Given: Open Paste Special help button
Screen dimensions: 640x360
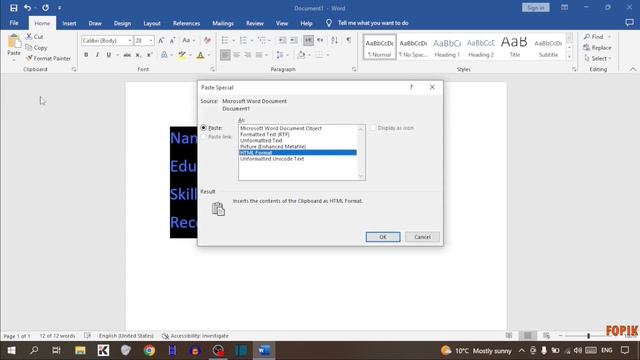Looking at the screenshot, I should point(411,87).
